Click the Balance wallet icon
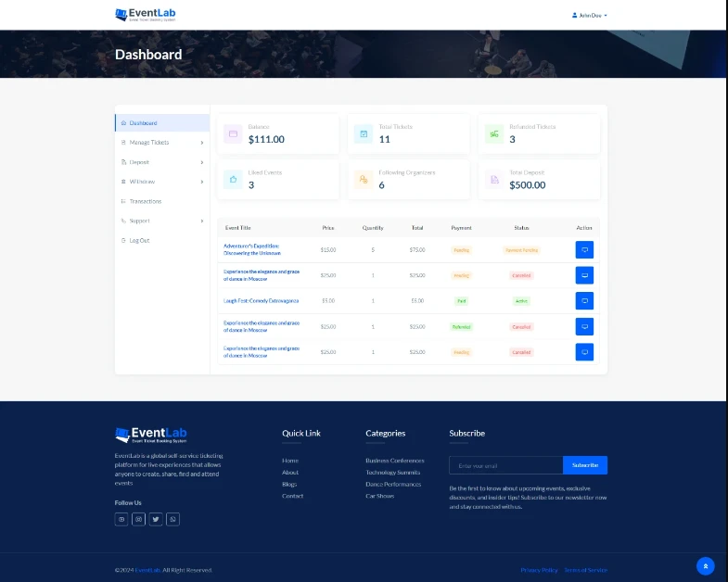Screen dimensions: 728x582 tap(233, 134)
